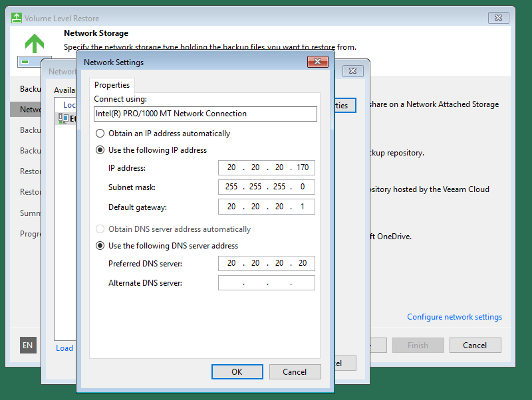Image resolution: width=532 pixels, height=400 pixels.
Task: Close the Network Settings dialog
Action: pos(318,62)
